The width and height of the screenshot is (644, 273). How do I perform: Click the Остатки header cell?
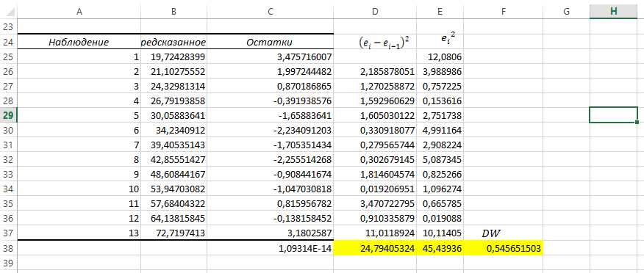pos(270,41)
